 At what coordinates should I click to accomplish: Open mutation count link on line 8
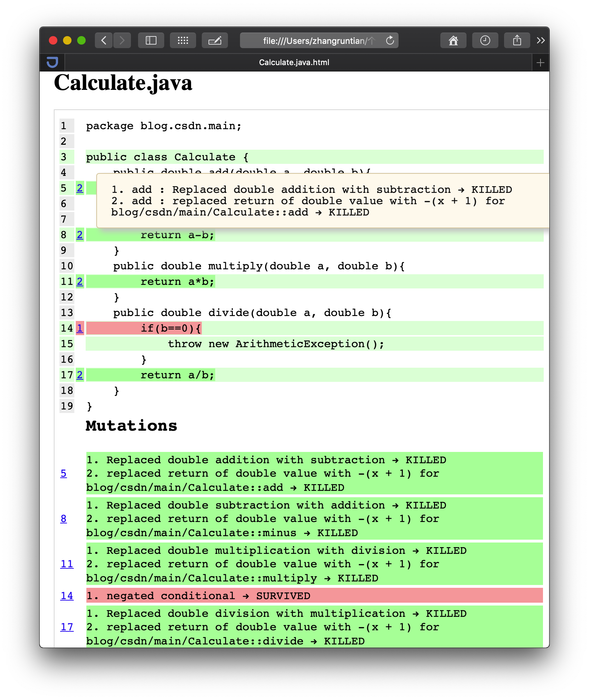tap(80, 235)
